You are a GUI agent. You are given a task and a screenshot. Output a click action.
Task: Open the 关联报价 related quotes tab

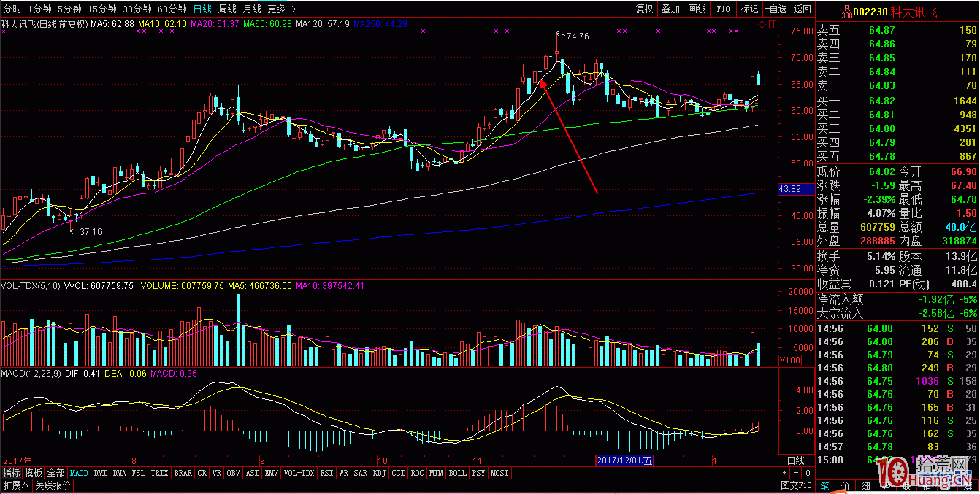[x=53, y=485]
